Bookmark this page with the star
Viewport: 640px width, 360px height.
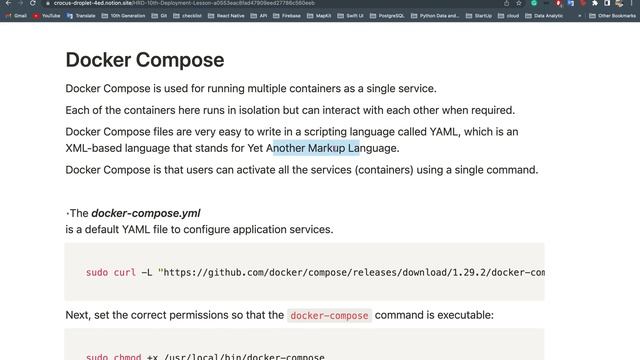[x=519, y=3]
